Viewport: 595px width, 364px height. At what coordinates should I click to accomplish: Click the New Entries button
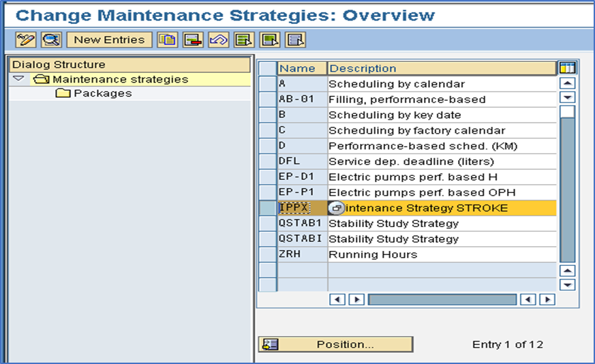(x=109, y=40)
